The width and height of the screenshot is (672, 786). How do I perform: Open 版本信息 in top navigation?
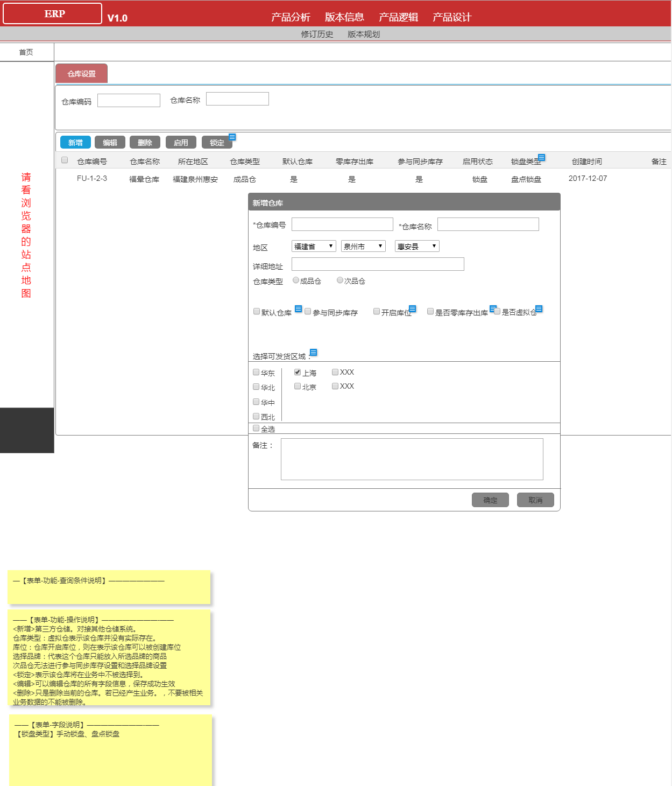344,17
